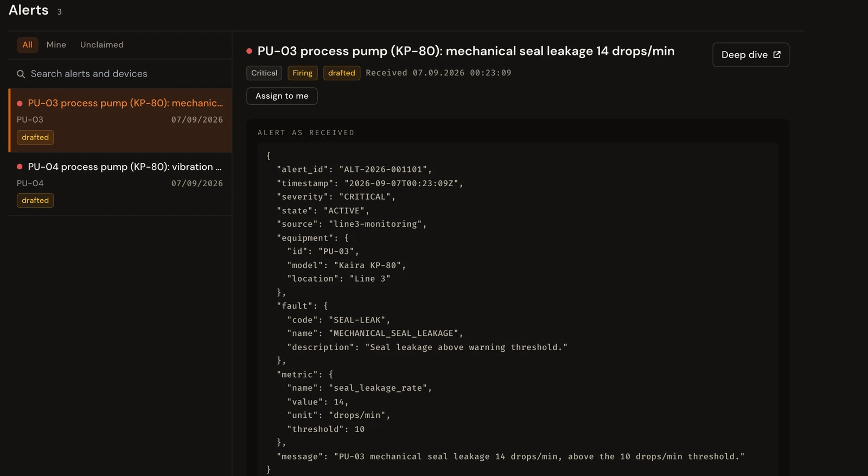The image size is (868, 476).
Task: Focus the Search alerts and devices field
Action: [120, 74]
